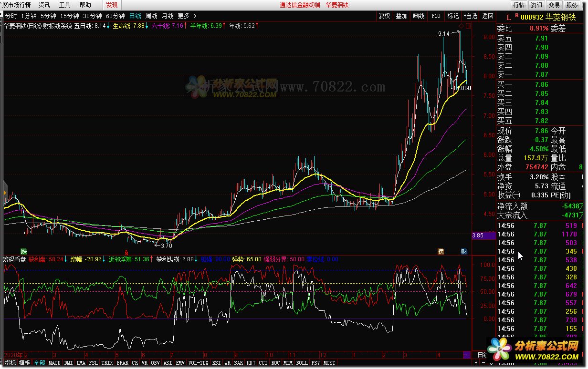The image size is (588, 369).
Task: Click the green 跌 marker on the chart
Action: click(24, 251)
